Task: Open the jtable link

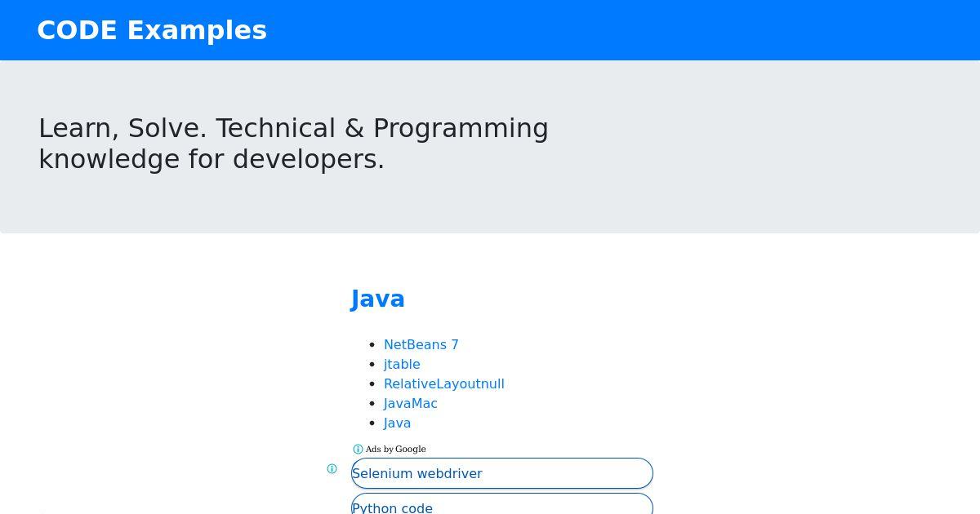Action: pyautogui.click(x=402, y=364)
